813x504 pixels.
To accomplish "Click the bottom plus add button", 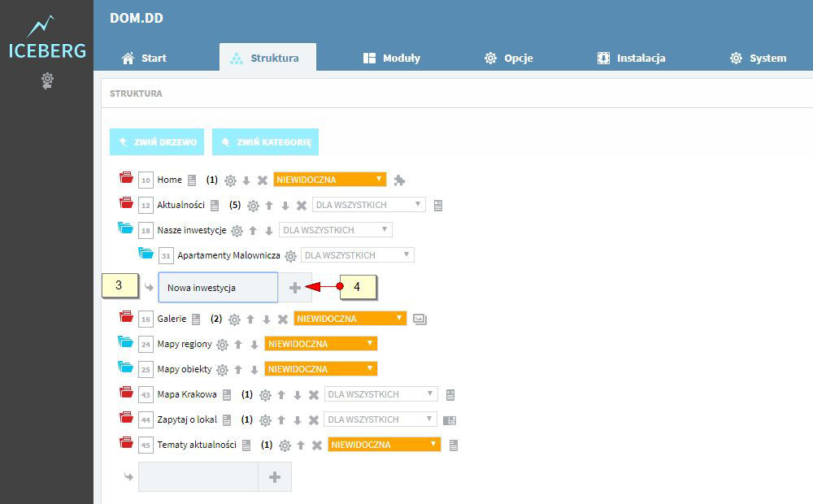I will [x=275, y=477].
